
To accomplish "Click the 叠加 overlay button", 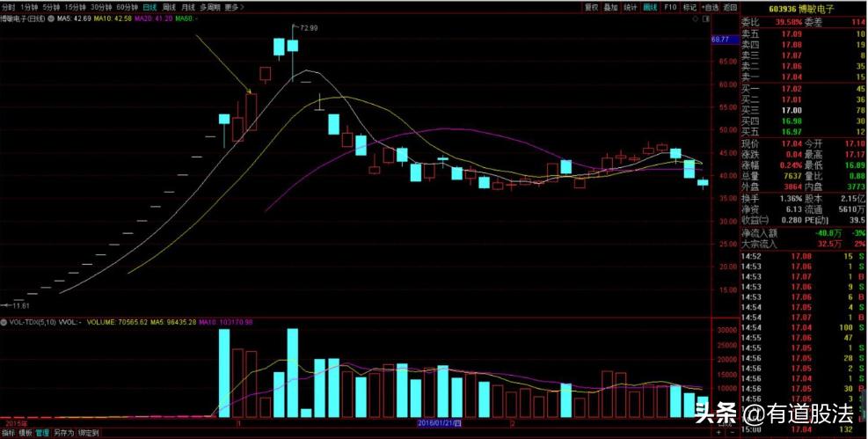I will (610, 7).
